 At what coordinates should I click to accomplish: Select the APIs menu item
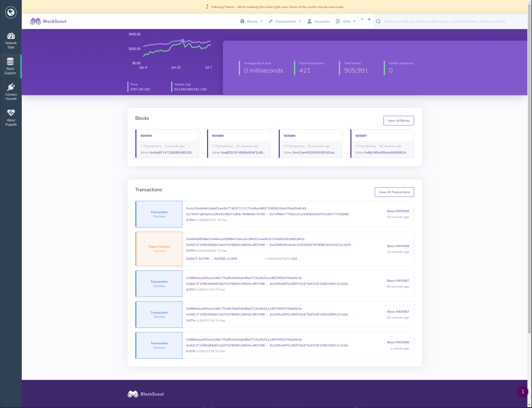pos(346,21)
